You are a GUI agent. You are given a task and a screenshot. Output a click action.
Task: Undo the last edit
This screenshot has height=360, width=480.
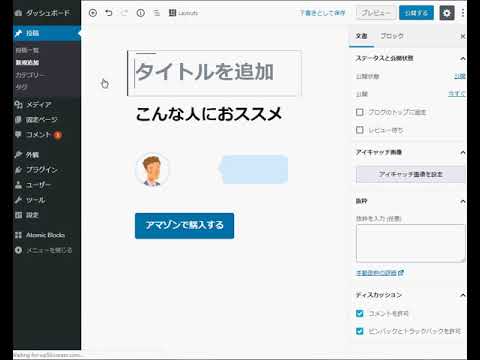click(109, 13)
